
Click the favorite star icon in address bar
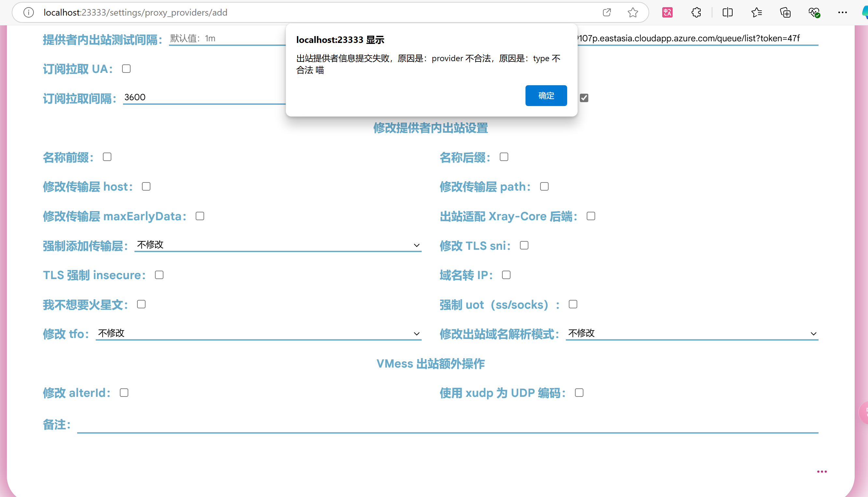click(x=633, y=13)
